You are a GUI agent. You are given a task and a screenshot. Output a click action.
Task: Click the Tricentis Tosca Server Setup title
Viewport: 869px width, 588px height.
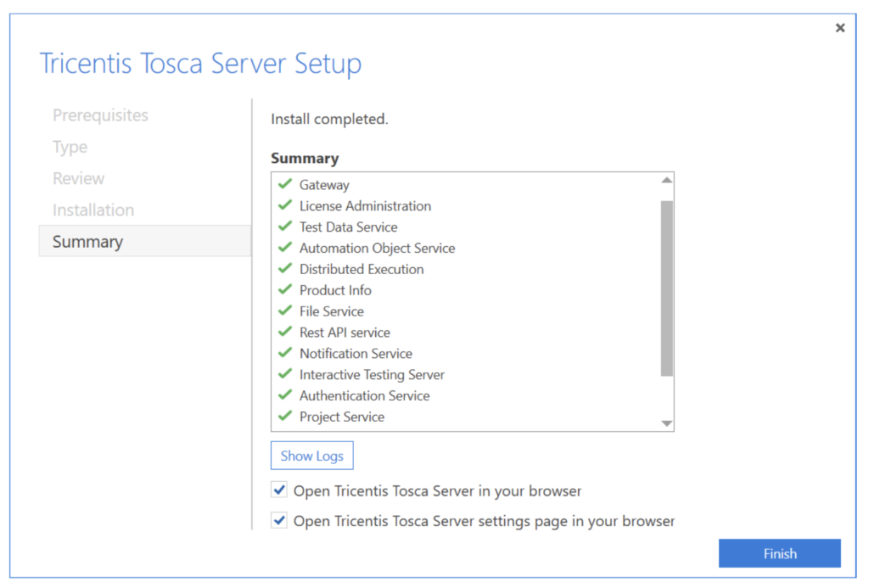pyautogui.click(x=200, y=63)
